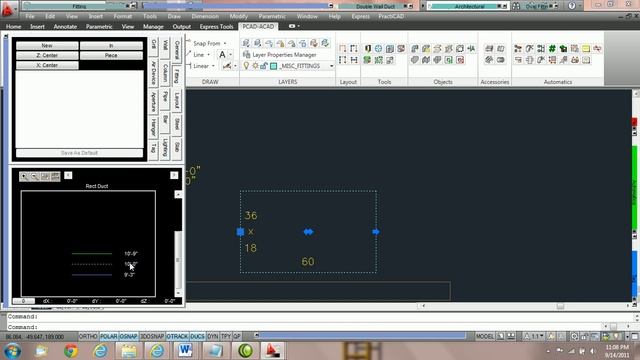
Task: Click the Rect Duct preview title
Action: [x=97, y=186]
